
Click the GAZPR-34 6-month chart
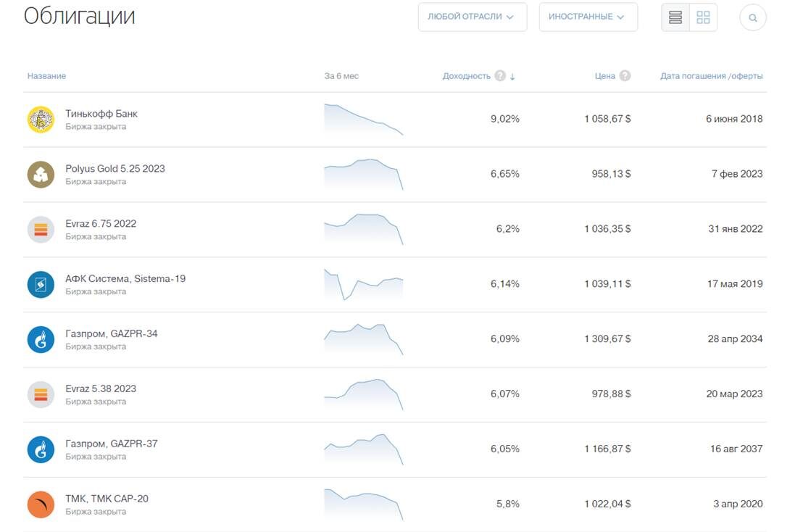click(364, 339)
